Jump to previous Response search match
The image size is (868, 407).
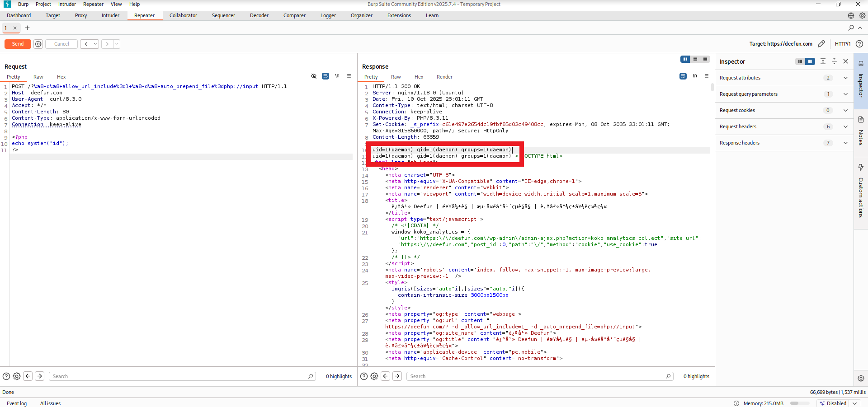click(386, 376)
